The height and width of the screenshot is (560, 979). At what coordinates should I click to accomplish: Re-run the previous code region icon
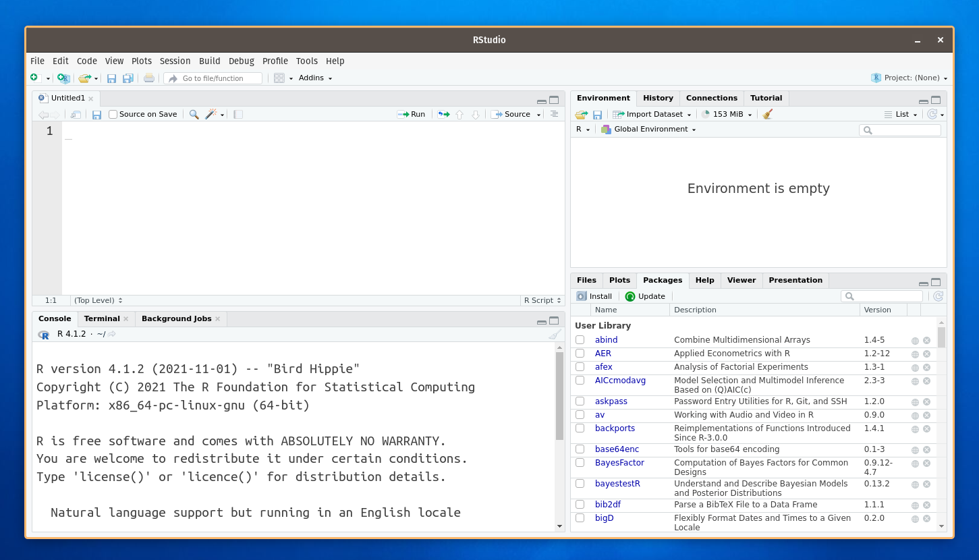tap(443, 115)
